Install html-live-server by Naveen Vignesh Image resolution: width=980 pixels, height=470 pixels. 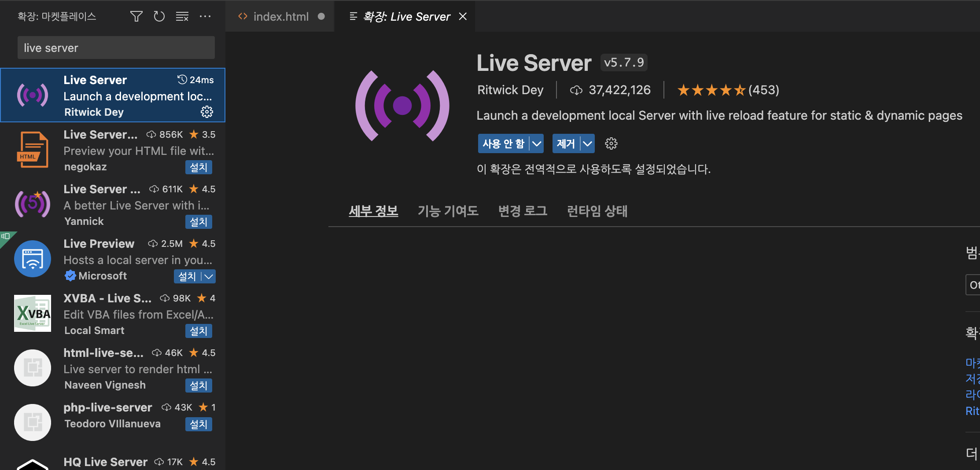coord(199,386)
